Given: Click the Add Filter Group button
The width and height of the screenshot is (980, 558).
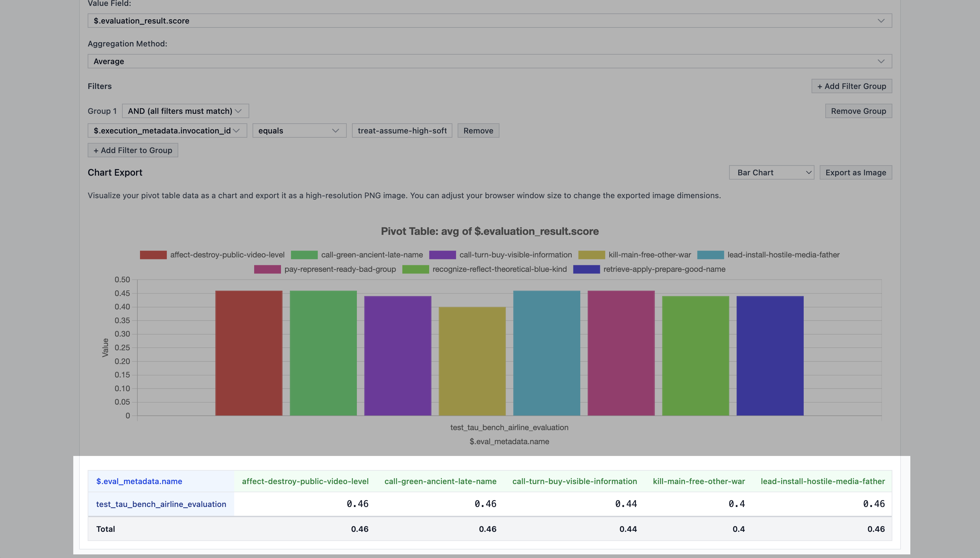Looking at the screenshot, I should [851, 86].
